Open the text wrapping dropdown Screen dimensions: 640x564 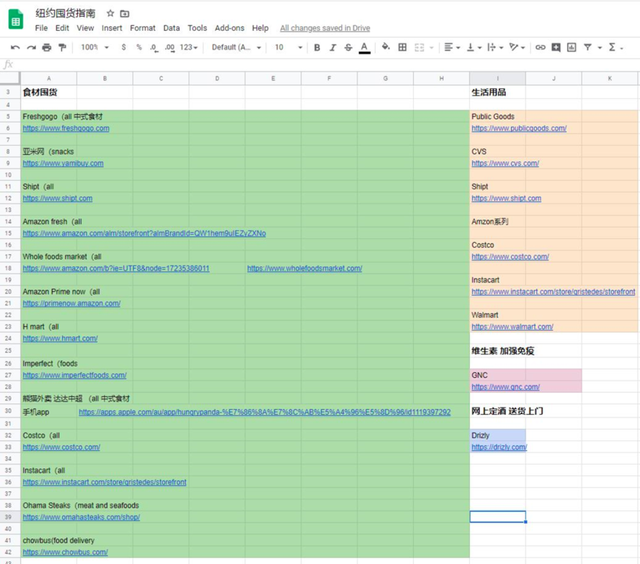pyautogui.click(x=496, y=48)
